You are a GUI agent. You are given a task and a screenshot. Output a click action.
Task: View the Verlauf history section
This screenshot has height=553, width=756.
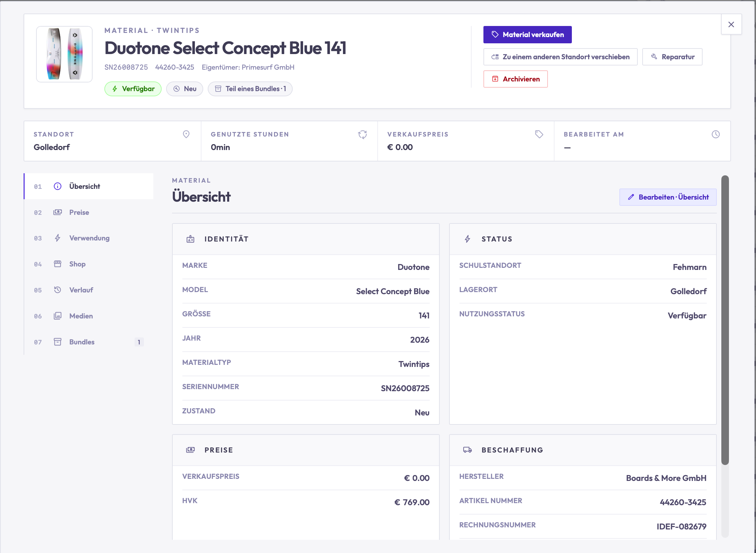click(x=89, y=290)
